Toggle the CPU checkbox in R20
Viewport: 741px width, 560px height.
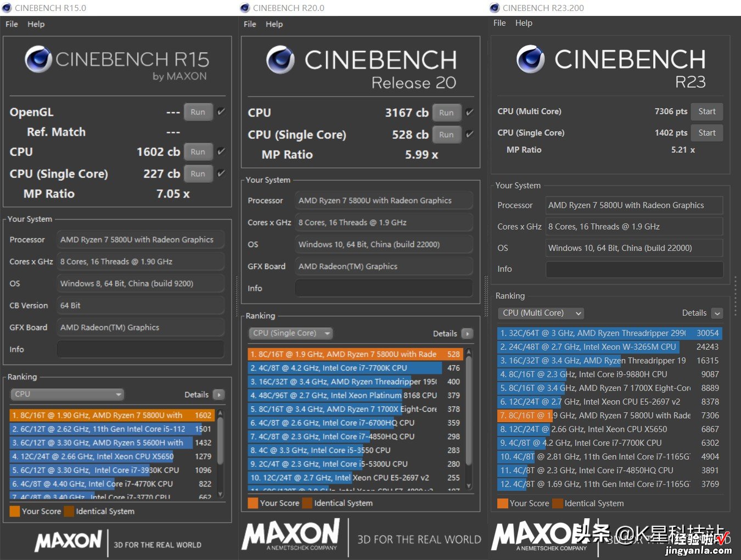[470, 112]
